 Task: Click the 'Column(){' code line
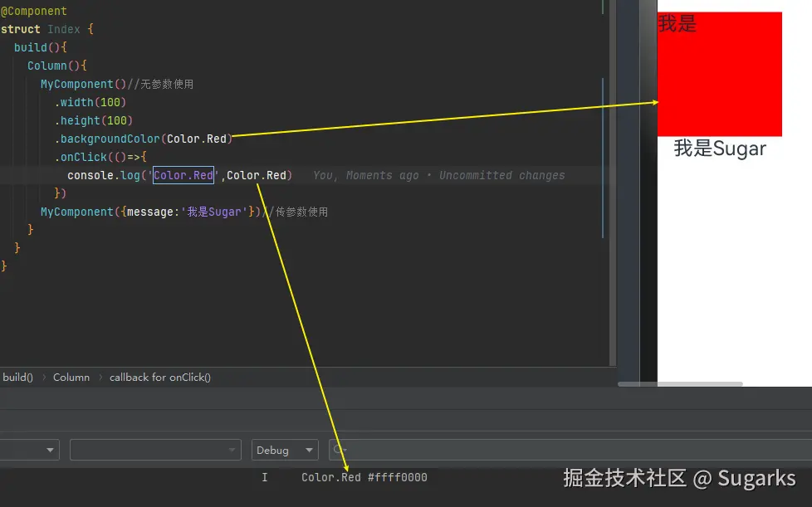[57, 66]
